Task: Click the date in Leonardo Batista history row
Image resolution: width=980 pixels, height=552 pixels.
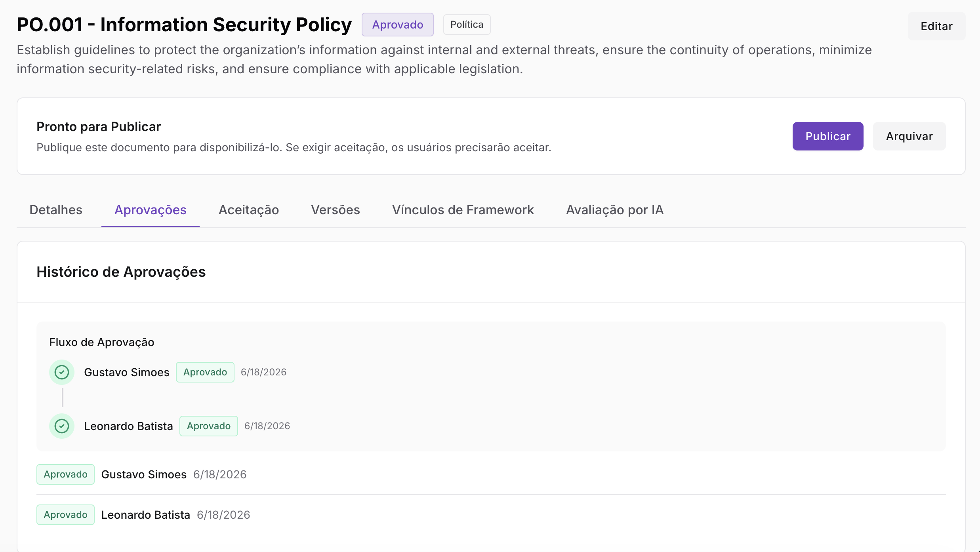Action: coord(223,515)
